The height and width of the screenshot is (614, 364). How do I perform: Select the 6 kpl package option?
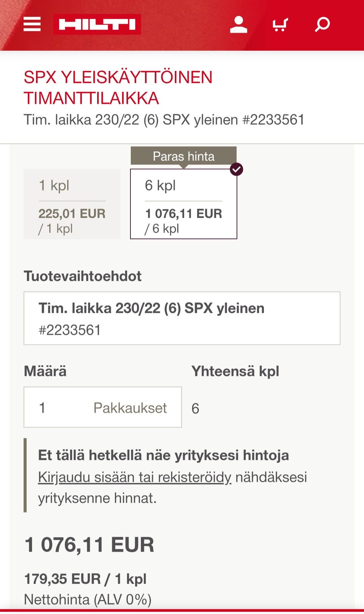click(x=184, y=205)
